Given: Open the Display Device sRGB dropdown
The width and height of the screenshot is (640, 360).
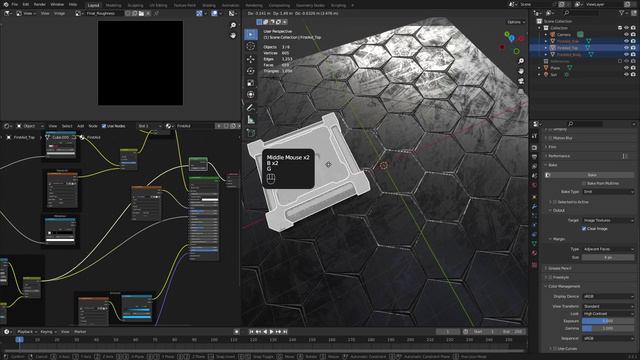Looking at the screenshot, I should coord(608,296).
